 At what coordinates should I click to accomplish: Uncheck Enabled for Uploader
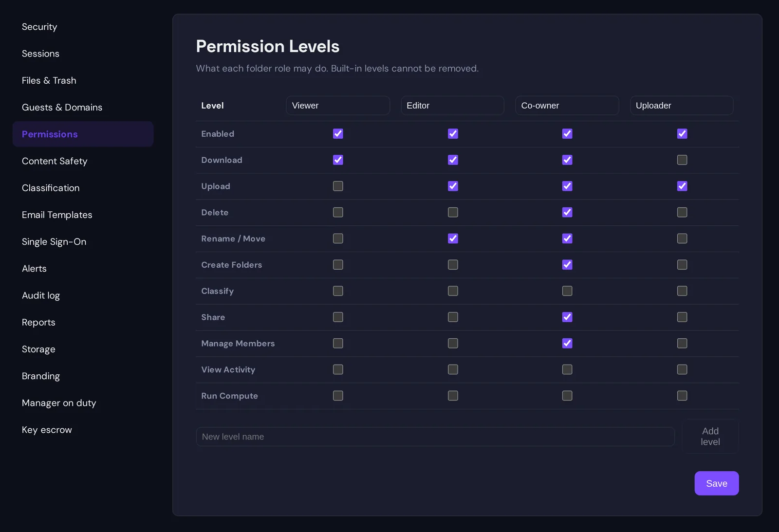tap(682, 134)
